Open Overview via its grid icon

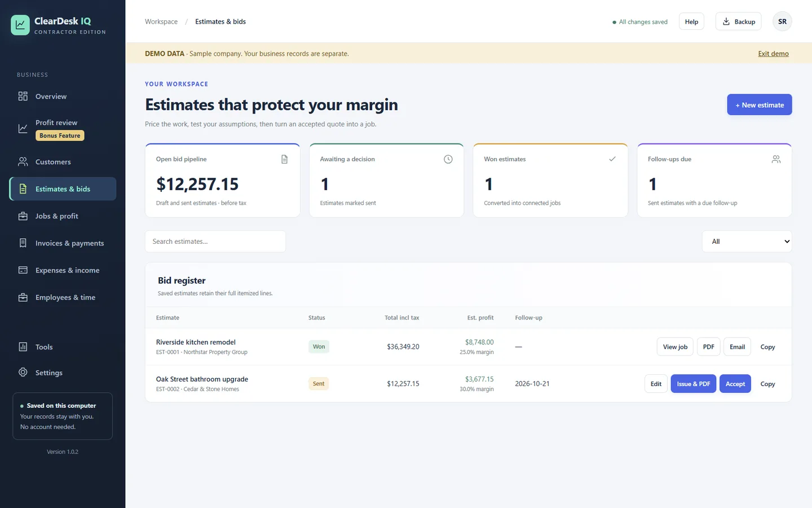point(23,97)
